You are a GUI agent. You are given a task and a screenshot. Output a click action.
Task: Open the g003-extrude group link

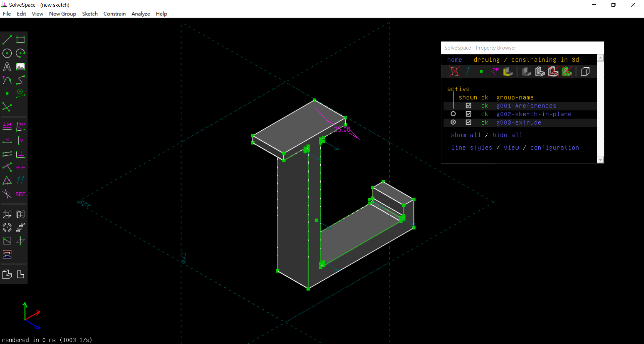click(x=519, y=123)
